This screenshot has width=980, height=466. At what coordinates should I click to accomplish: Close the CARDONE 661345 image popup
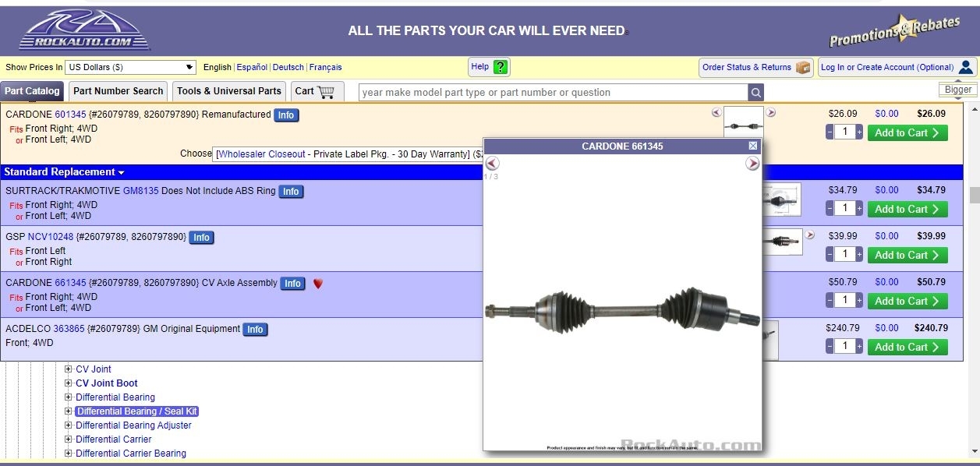coord(752,146)
